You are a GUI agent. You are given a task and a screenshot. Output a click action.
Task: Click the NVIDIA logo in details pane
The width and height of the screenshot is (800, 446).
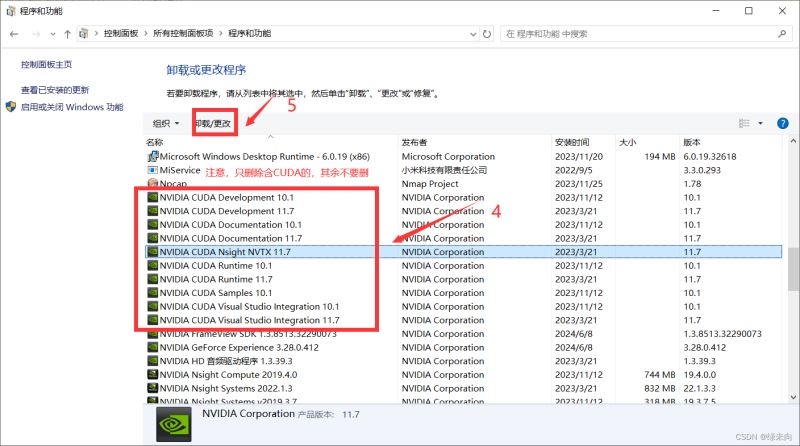[x=173, y=425]
